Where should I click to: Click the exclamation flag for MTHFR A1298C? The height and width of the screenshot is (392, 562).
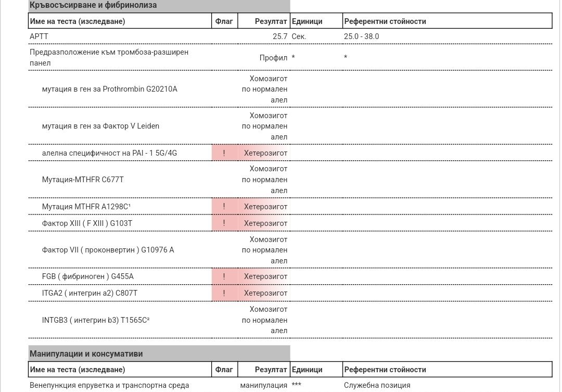click(224, 207)
